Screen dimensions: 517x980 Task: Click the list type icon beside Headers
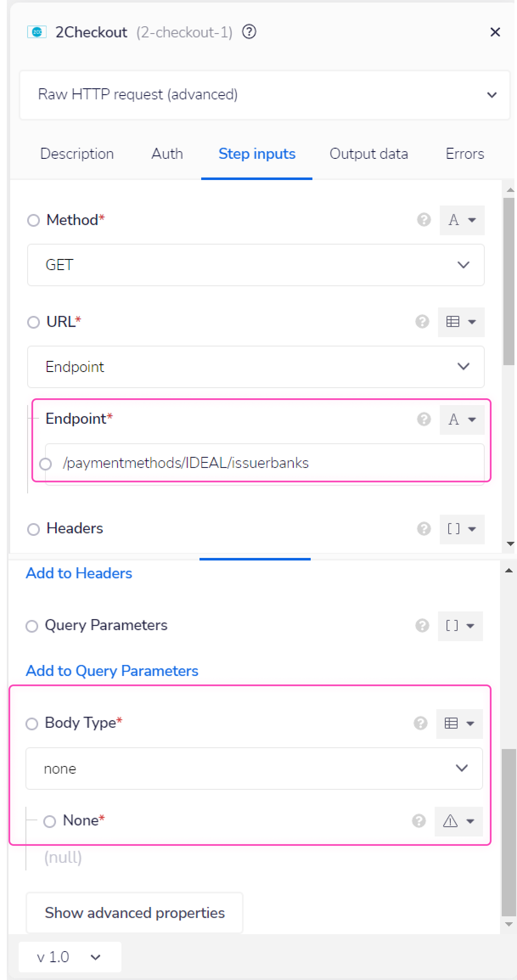click(x=462, y=529)
